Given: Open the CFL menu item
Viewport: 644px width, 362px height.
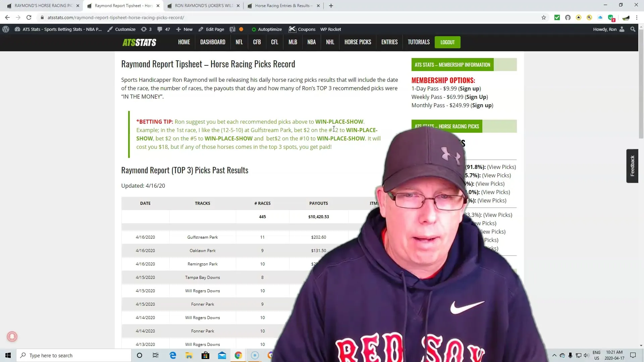Looking at the screenshot, I should click(275, 42).
